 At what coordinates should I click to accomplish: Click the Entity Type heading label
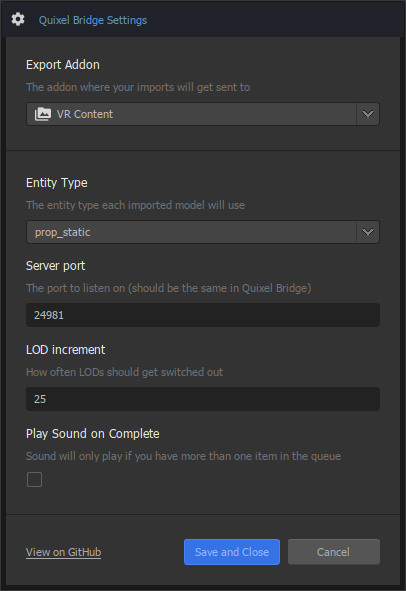tap(57, 183)
